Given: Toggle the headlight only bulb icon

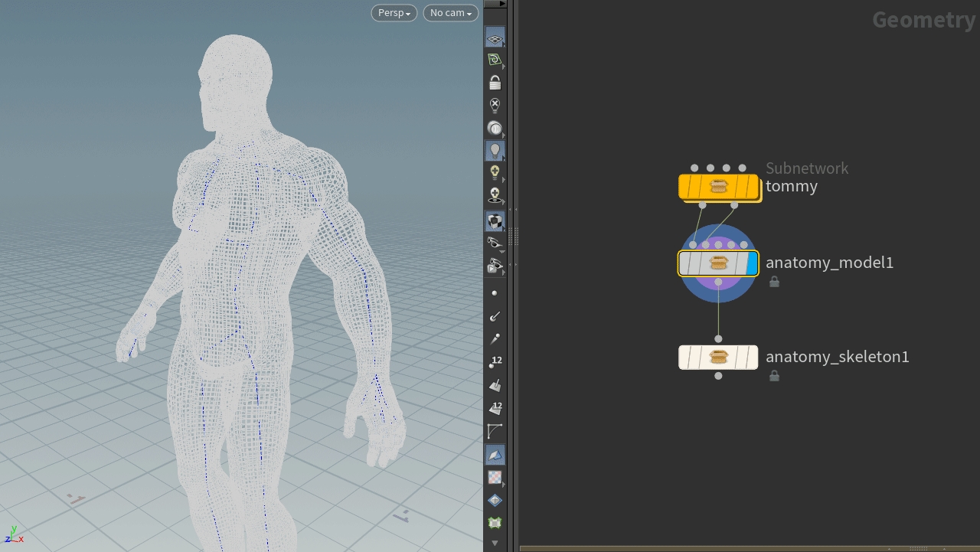Looking at the screenshot, I should point(495,150).
